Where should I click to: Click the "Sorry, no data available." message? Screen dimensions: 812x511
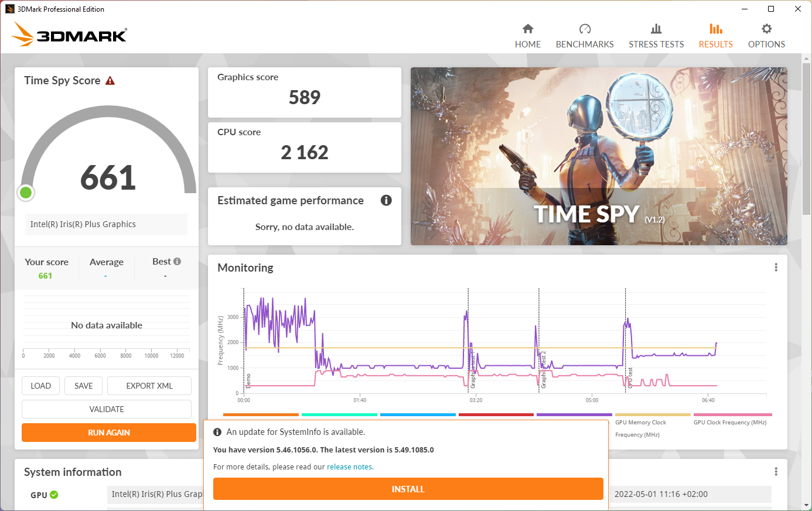click(305, 227)
